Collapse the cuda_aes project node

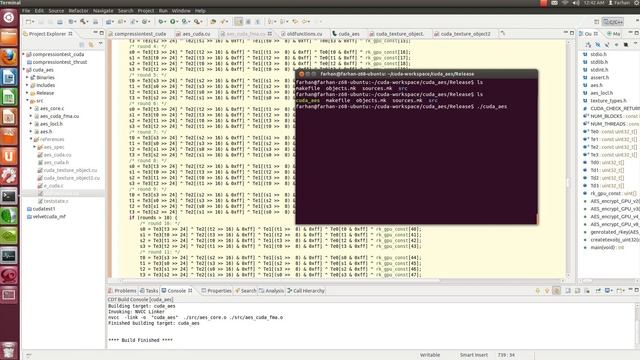(x=24, y=70)
